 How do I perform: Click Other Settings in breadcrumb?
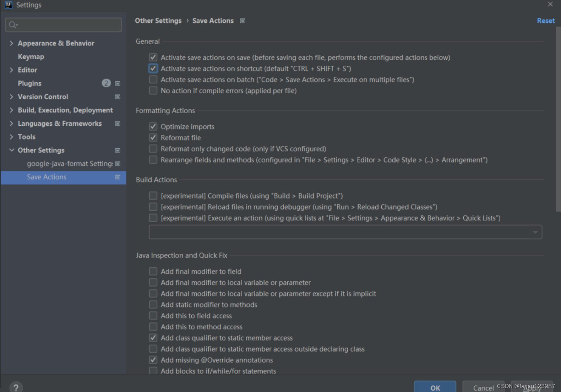click(158, 21)
